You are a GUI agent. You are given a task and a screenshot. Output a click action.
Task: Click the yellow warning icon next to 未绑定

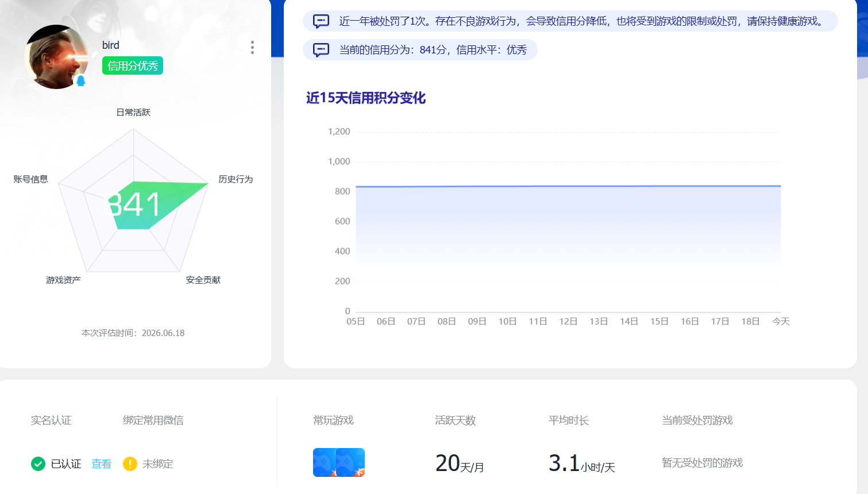click(x=130, y=464)
